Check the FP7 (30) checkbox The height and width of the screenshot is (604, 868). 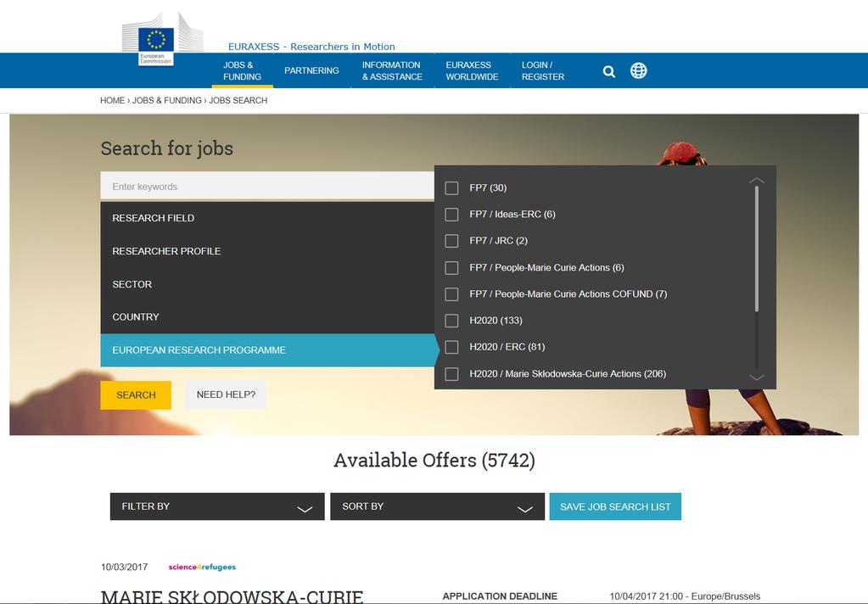pos(451,188)
